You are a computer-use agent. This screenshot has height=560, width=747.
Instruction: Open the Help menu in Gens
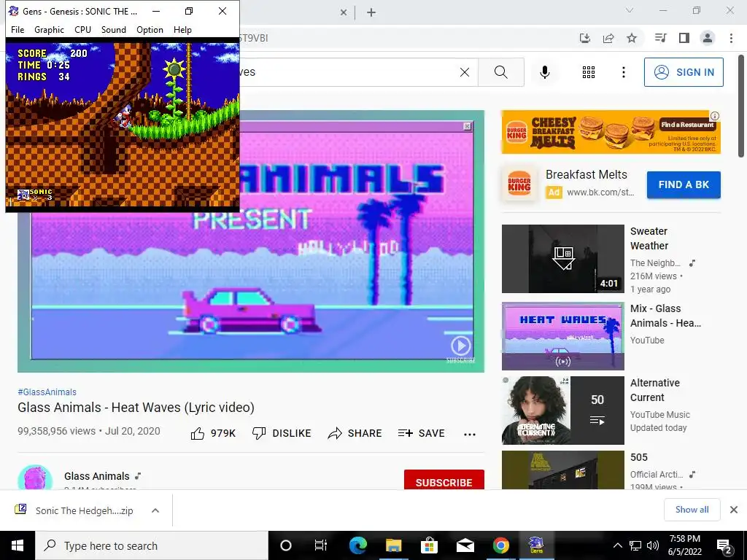point(182,29)
